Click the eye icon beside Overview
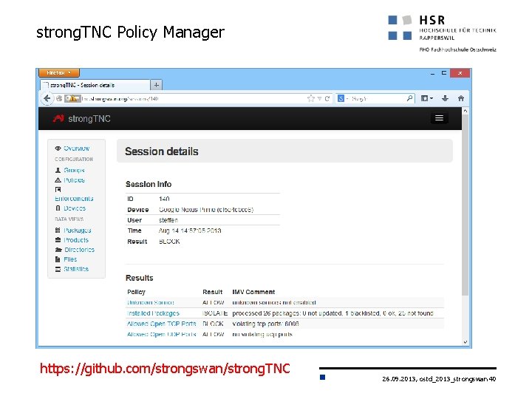The width and height of the screenshot is (532, 399). click(x=58, y=149)
